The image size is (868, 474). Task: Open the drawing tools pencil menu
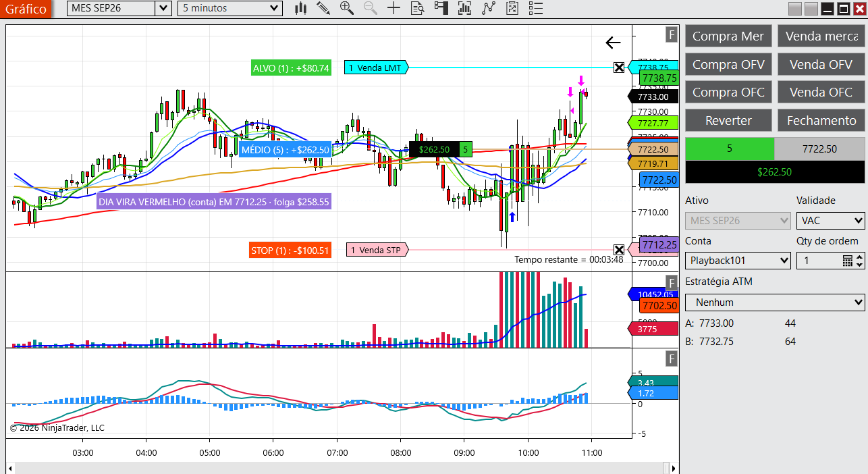pyautogui.click(x=323, y=8)
